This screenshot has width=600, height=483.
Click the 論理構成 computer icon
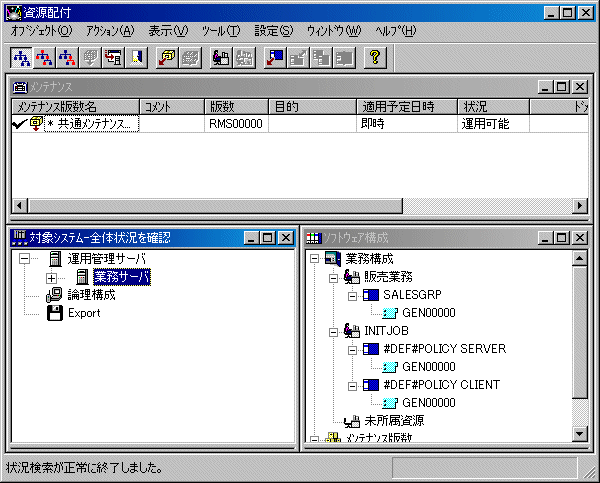coord(54,295)
